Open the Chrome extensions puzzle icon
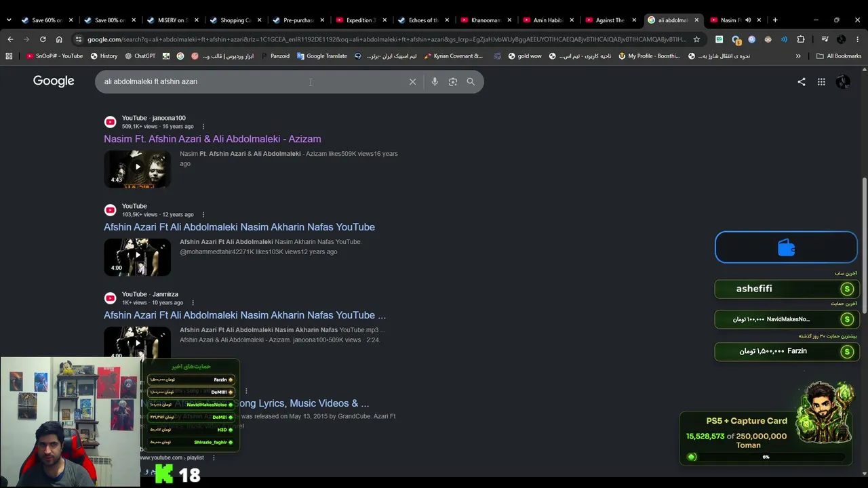 [801, 39]
